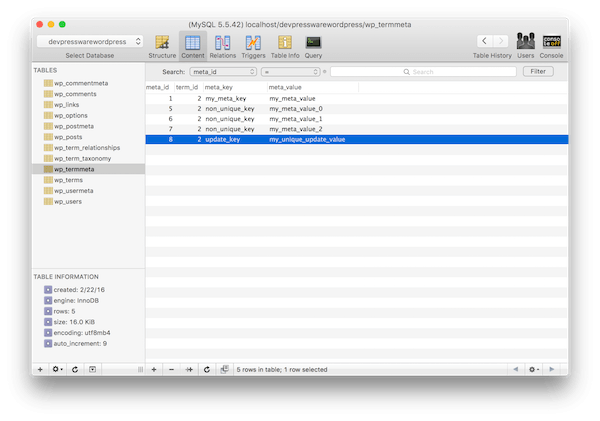
Task: Select the row with my_meta_key
Action: pyautogui.click(x=357, y=98)
